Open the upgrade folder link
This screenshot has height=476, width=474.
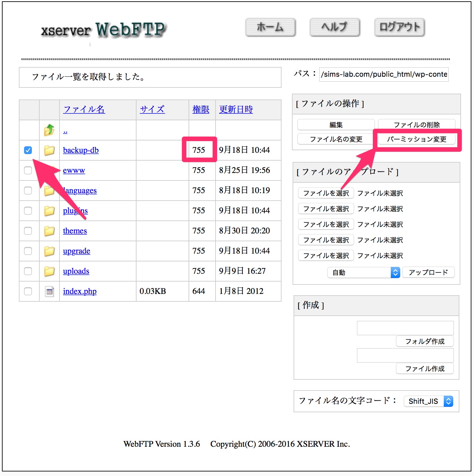pos(77,251)
